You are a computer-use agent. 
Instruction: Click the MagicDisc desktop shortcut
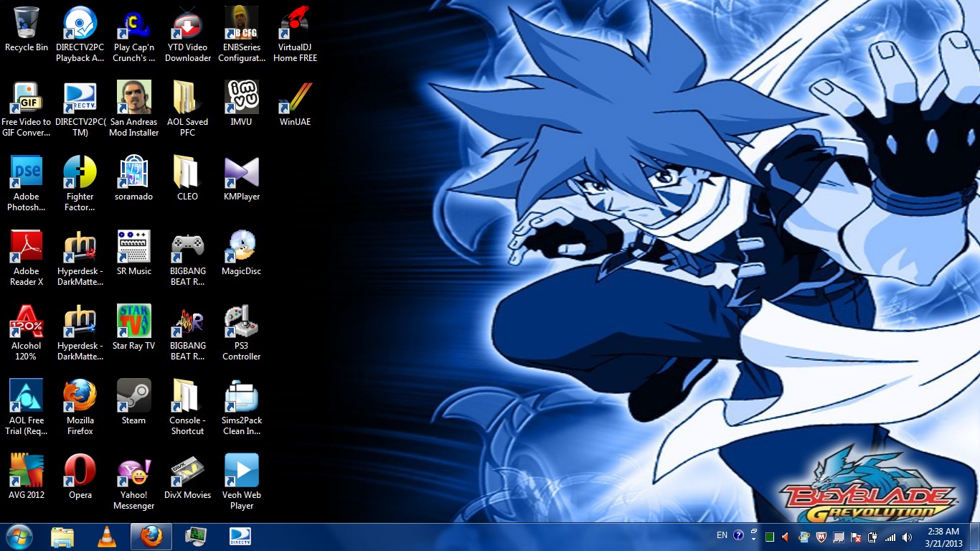click(242, 253)
